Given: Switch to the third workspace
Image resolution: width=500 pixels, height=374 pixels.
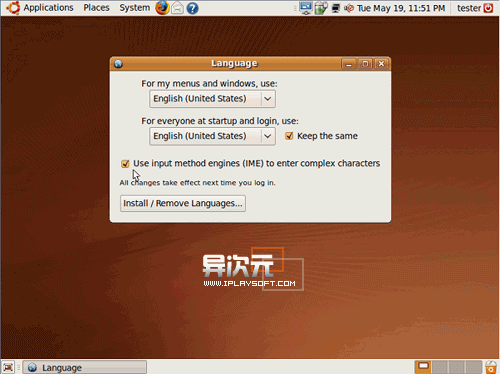Looking at the screenshot, I should pyautogui.click(x=456, y=367).
